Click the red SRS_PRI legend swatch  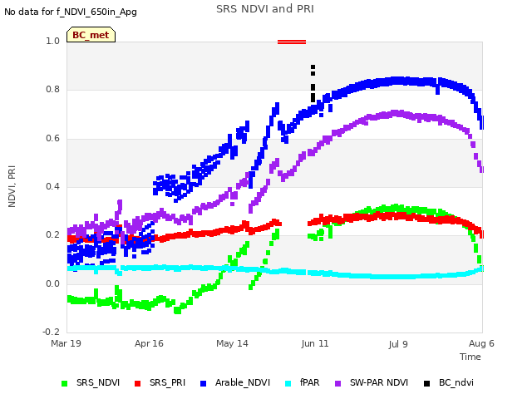pos(137,383)
